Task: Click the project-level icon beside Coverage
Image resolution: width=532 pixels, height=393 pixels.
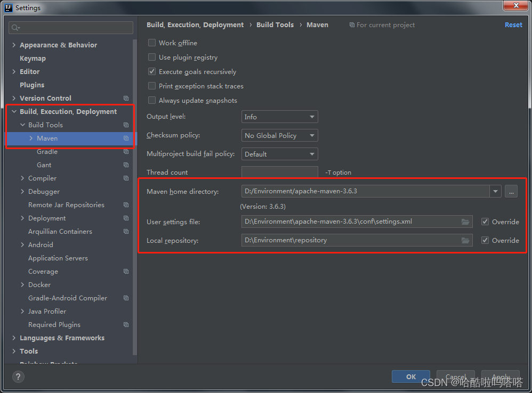Action: [x=126, y=272]
